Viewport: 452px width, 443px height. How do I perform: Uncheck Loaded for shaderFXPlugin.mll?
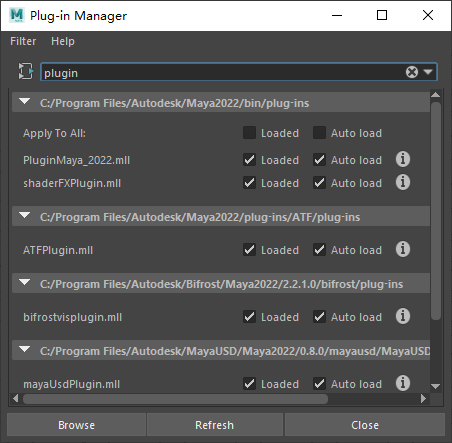[x=249, y=183]
